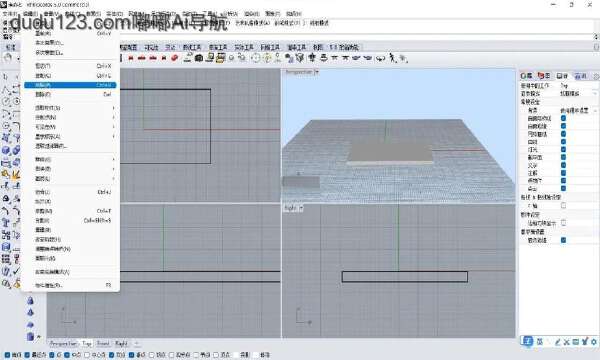Click the blue gear icon in bottom-right panel
The height and width of the screenshot is (360, 600).
(x=594, y=342)
